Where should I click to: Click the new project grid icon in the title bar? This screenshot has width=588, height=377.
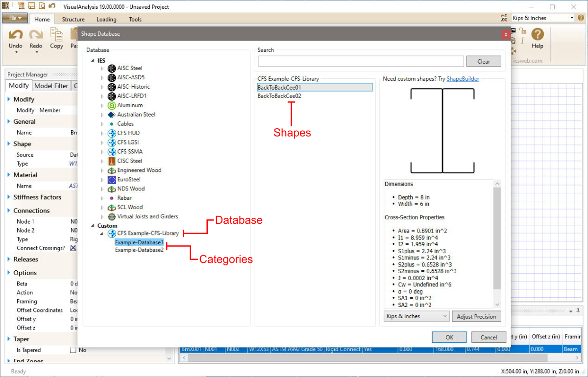tap(21, 6)
